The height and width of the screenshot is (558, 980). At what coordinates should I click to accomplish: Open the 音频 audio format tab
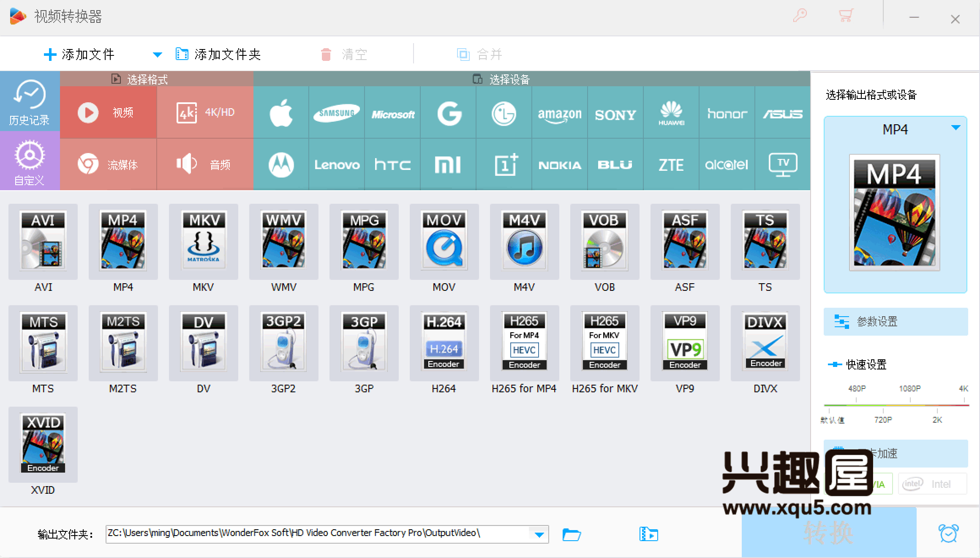pyautogui.click(x=205, y=164)
